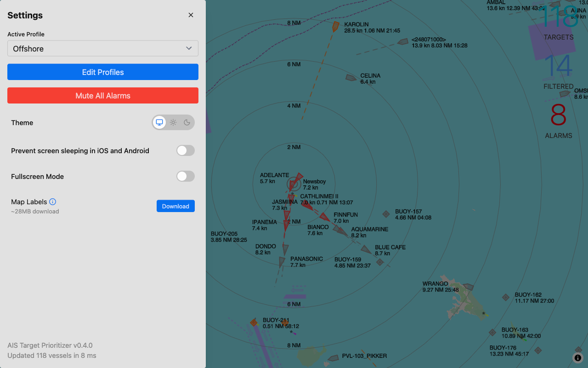Click the Newsboy label text
Viewport: 588px width, 368px height.
click(315, 182)
